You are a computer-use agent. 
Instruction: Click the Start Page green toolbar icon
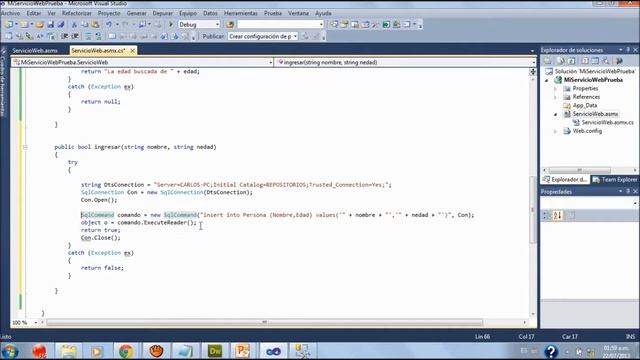click(386, 24)
